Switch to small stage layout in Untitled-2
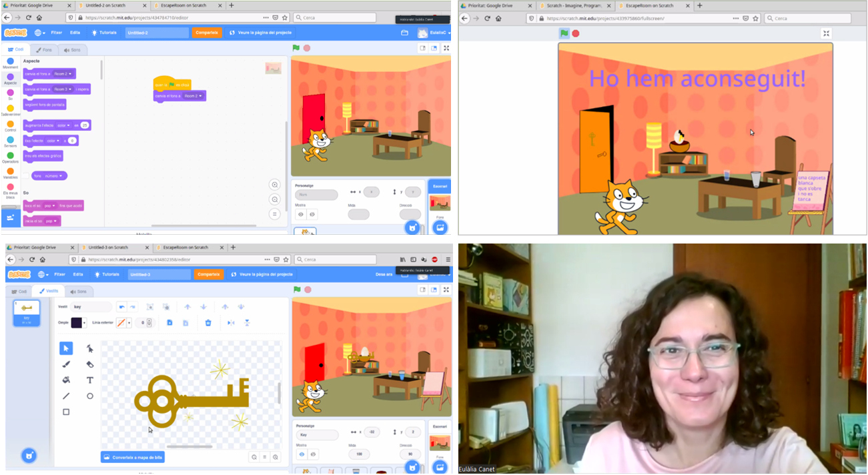 click(x=423, y=48)
